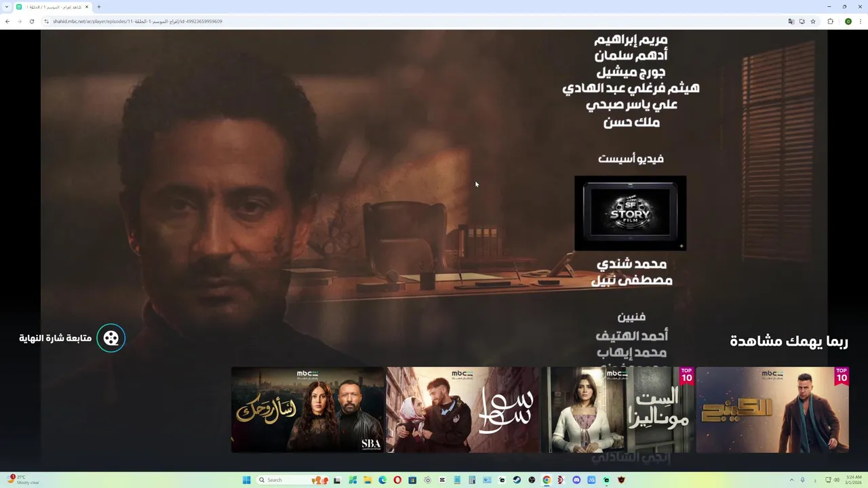Open the tab search dropdown arrow
Viewport: 868px width, 488px height.
(x=7, y=7)
